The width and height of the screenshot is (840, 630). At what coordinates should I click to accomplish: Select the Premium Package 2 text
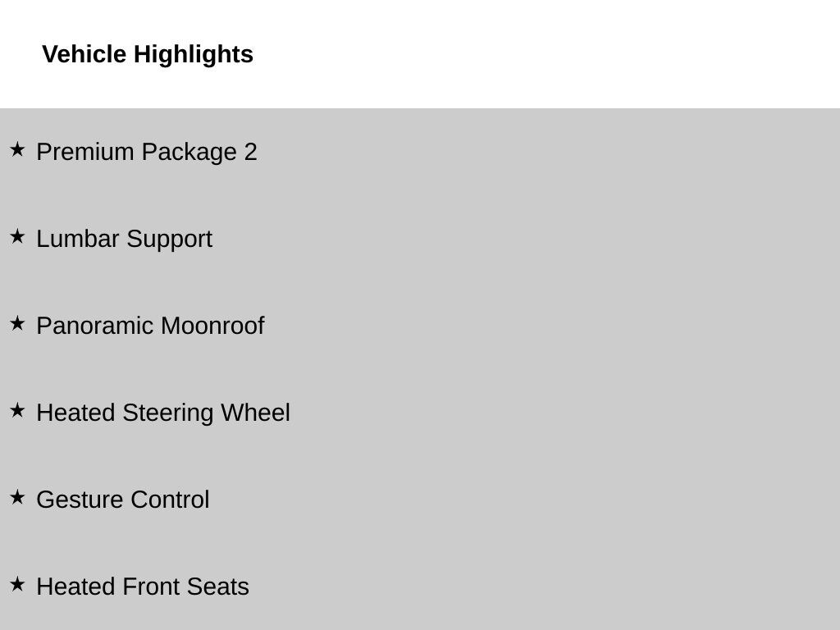(x=147, y=152)
